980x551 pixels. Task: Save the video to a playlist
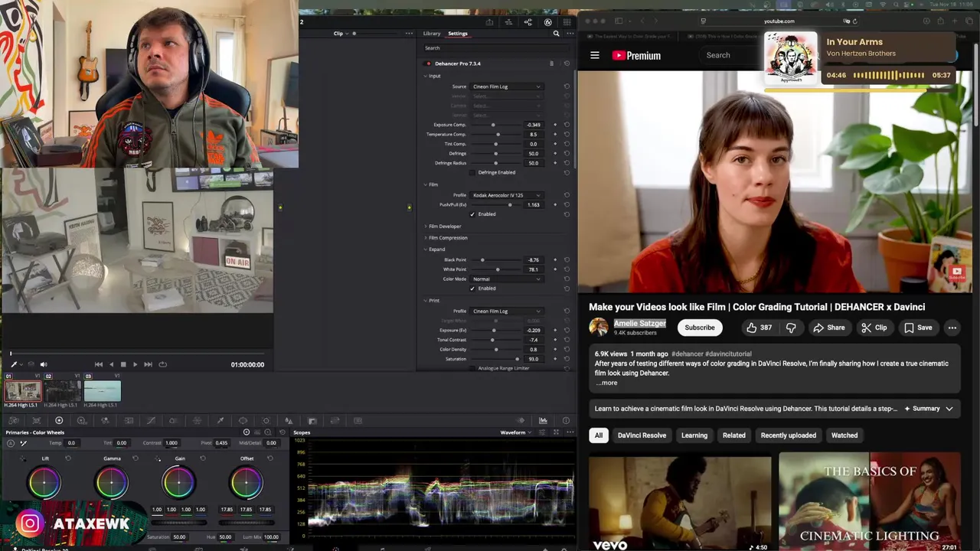[x=917, y=328]
